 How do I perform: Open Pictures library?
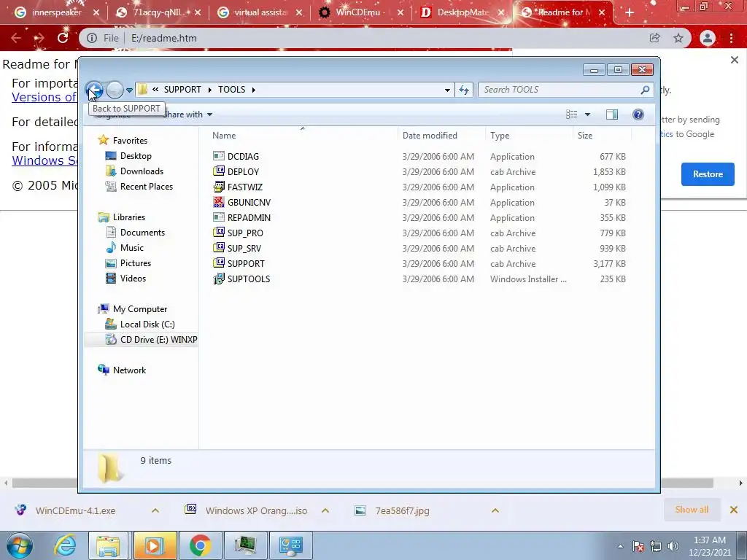tap(135, 262)
